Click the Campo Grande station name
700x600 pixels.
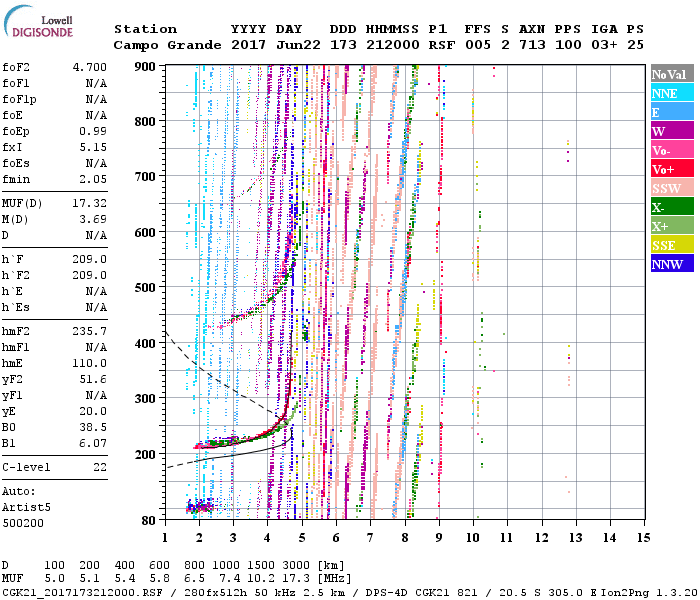pos(167,45)
